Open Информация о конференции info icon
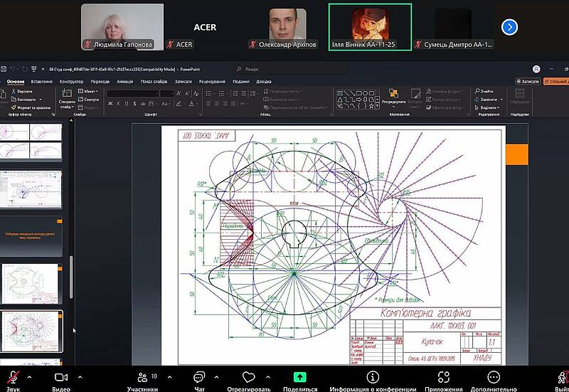The width and height of the screenshot is (569, 392). [373, 377]
